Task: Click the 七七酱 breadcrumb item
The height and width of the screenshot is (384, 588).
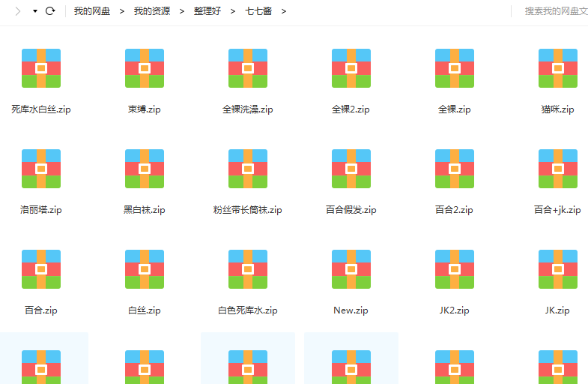Action: (x=258, y=11)
